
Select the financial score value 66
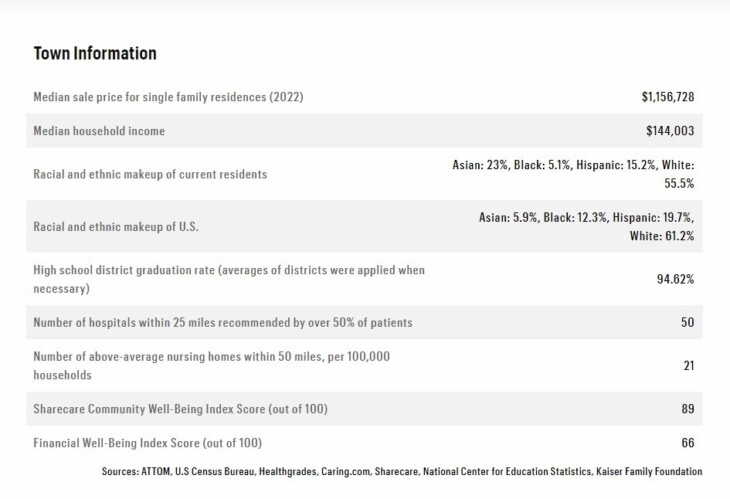(x=687, y=442)
